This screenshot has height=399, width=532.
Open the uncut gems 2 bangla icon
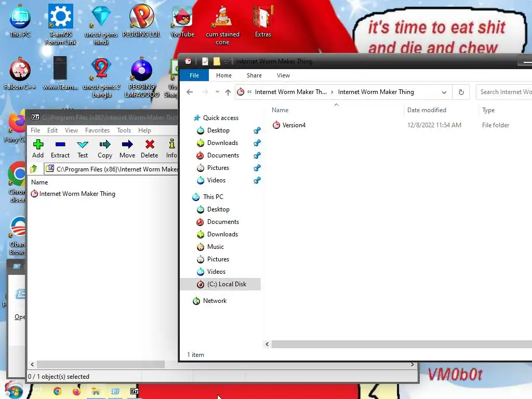click(x=101, y=78)
